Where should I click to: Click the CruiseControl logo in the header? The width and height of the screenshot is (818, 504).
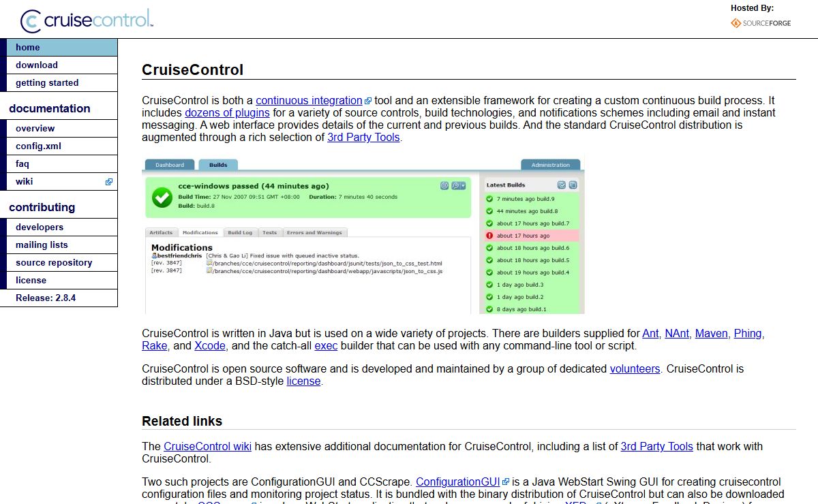pos(87,20)
